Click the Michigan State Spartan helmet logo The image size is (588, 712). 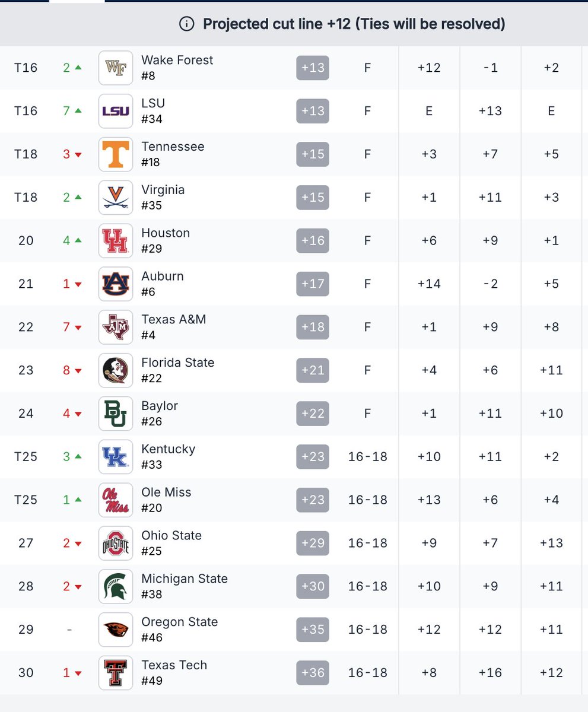[x=116, y=586]
